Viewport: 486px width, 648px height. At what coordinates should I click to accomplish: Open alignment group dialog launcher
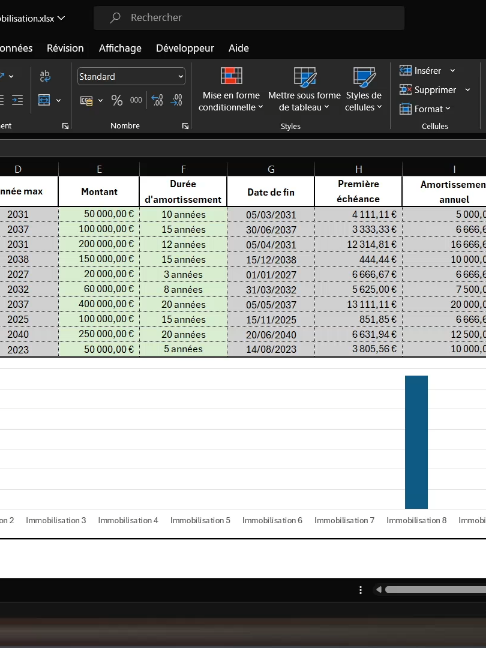[x=65, y=126]
